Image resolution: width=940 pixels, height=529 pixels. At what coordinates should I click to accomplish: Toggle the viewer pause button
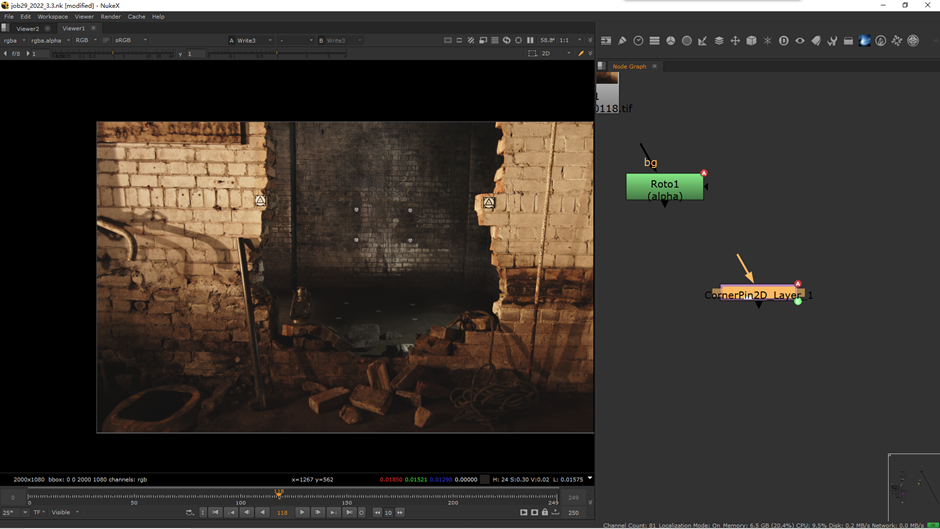click(x=530, y=41)
